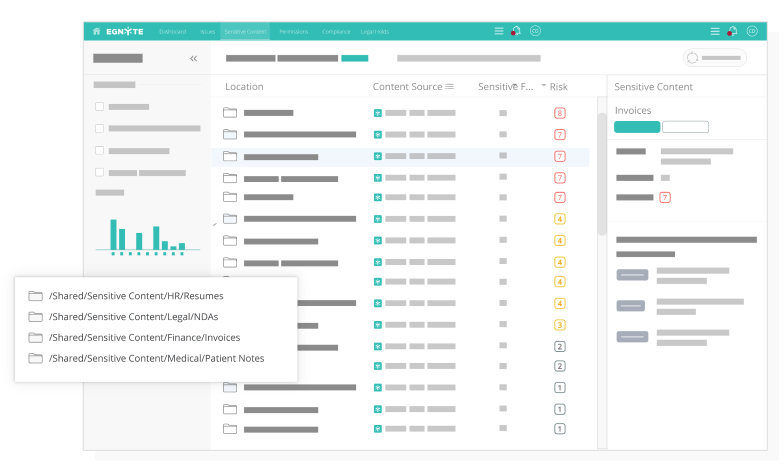Click the folder icon for HR/Resumes path
This screenshot has width=783, height=472.
tap(36, 296)
